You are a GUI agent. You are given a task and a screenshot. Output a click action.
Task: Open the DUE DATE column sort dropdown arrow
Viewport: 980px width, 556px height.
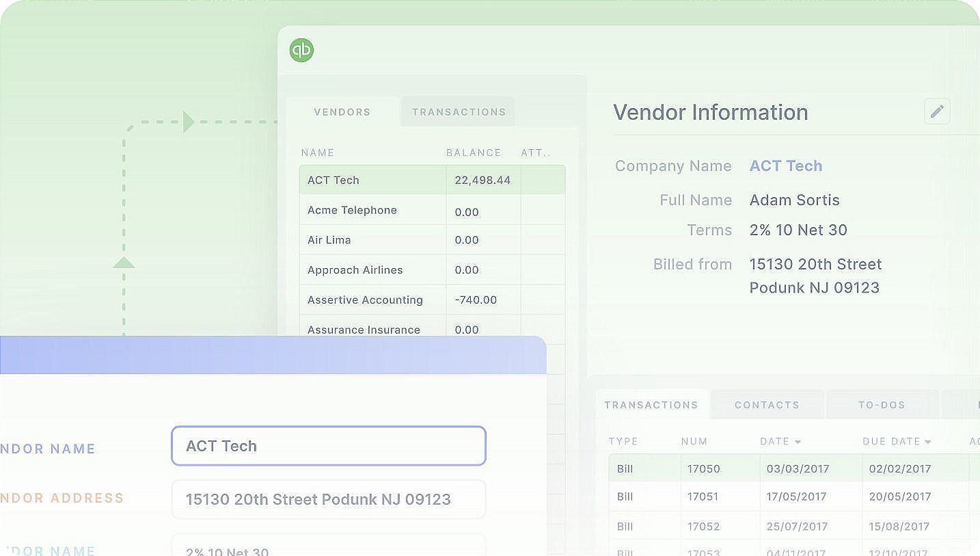[927, 441]
